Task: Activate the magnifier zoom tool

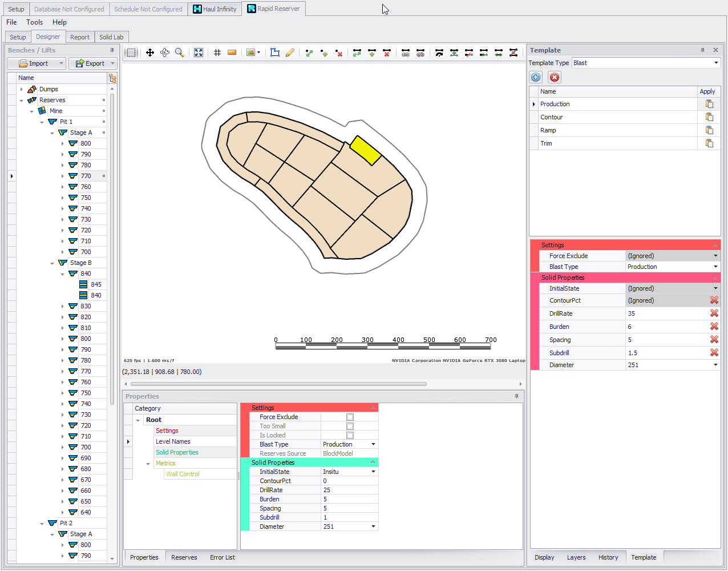Action: pyautogui.click(x=180, y=53)
